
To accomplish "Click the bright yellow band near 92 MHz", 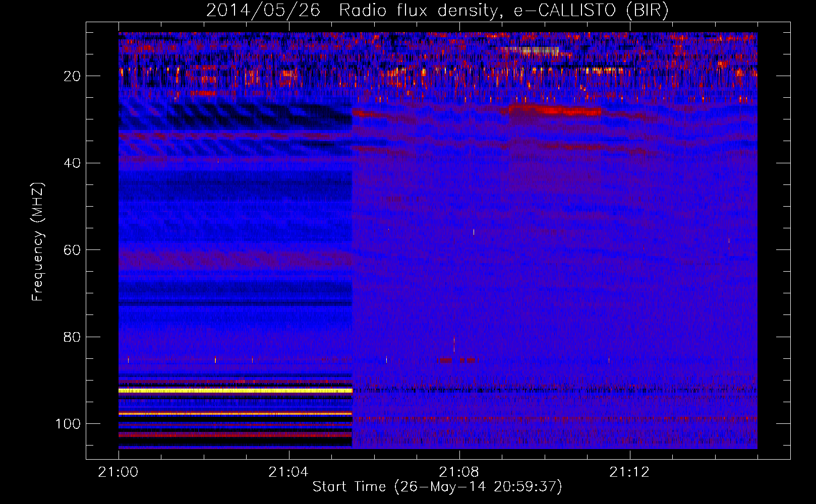I will point(236,391).
